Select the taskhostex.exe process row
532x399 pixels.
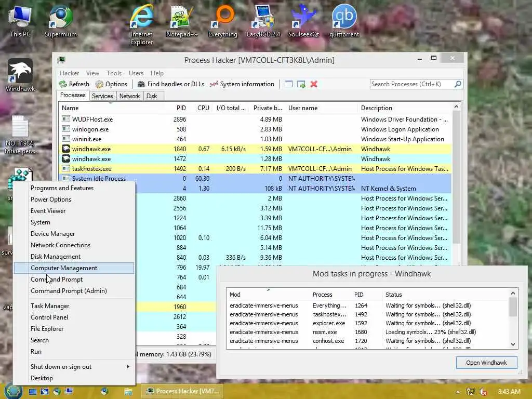(x=256, y=169)
